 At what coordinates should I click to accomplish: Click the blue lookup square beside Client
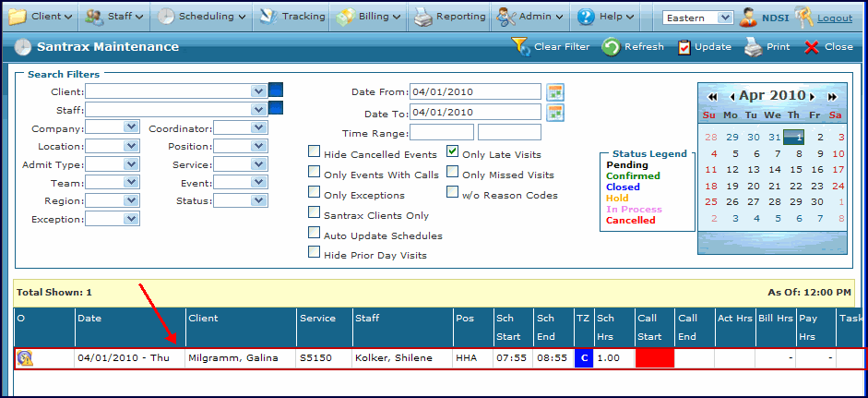pos(276,90)
